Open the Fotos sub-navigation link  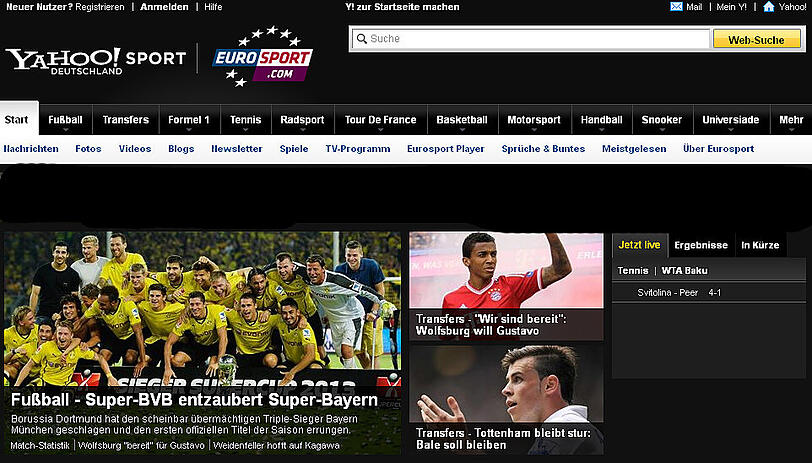point(88,149)
